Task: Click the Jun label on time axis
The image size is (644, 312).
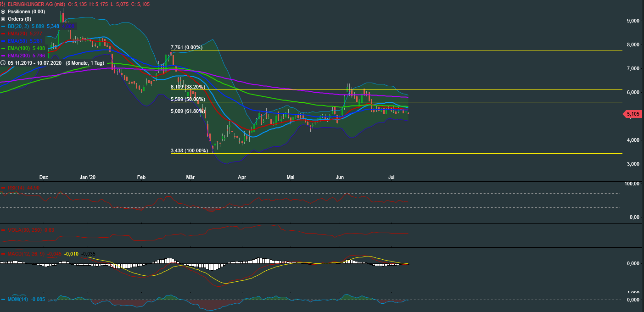Action: tap(340, 177)
